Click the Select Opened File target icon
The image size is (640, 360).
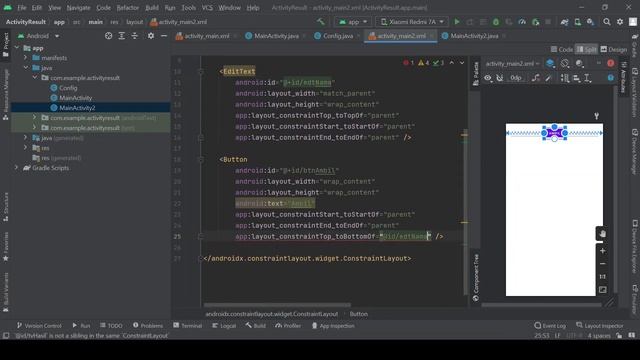tap(108, 36)
